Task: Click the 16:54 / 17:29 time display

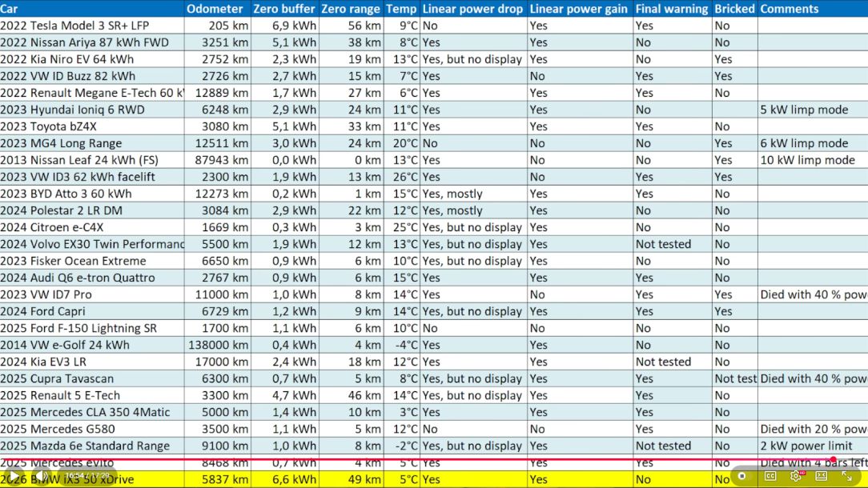Action: point(87,476)
